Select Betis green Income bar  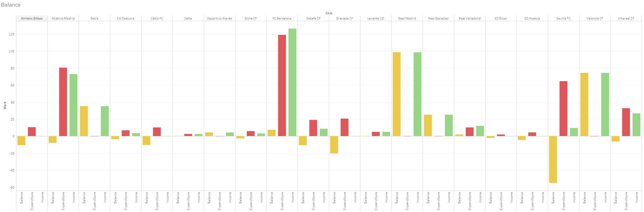tap(105, 121)
